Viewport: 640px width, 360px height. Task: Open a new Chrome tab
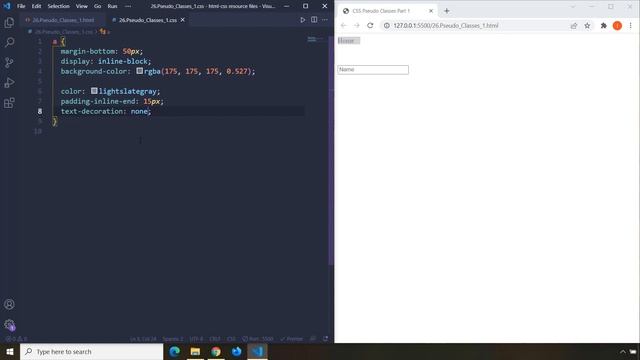(x=447, y=11)
